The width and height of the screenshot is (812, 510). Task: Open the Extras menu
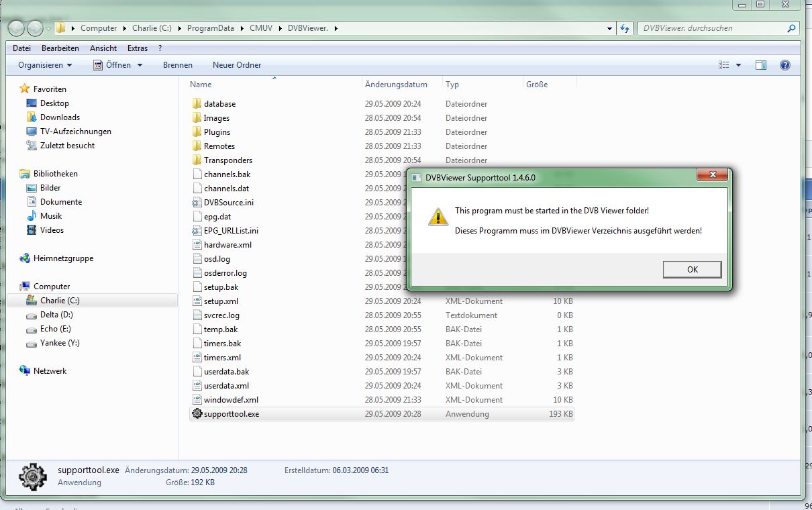tap(138, 48)
